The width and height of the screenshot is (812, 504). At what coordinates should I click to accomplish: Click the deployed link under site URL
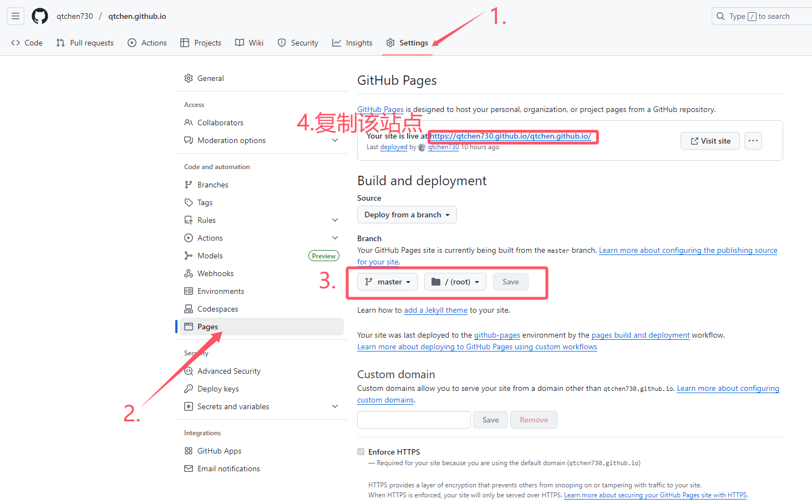(x=394, y=147)
